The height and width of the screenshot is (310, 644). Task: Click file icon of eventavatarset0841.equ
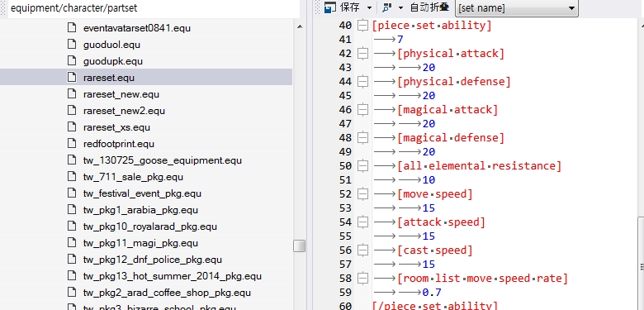coord(72,28)
